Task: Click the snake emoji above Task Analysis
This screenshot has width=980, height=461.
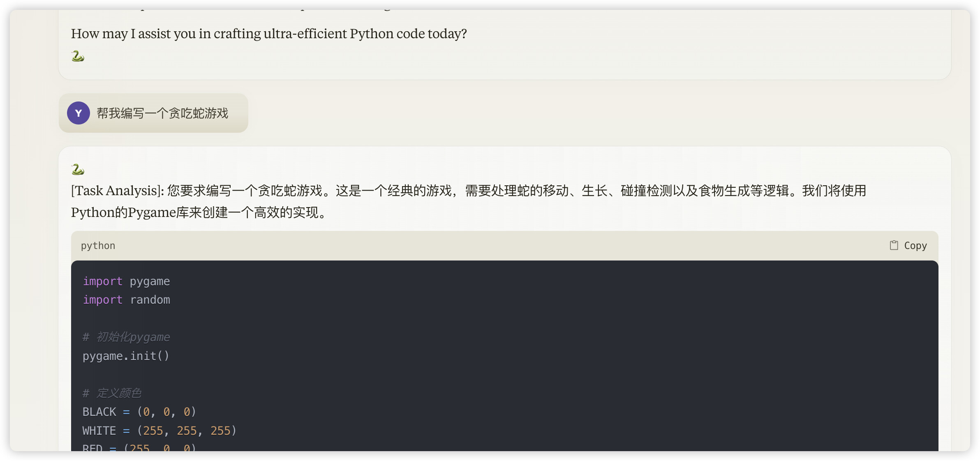Action: [78, 169]
